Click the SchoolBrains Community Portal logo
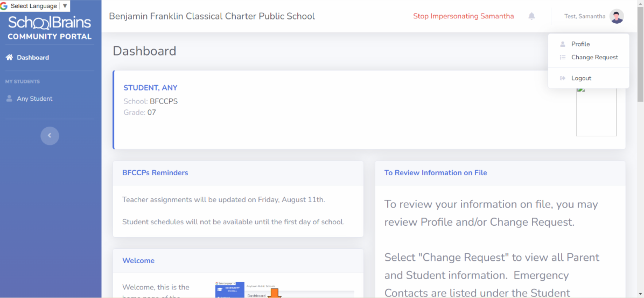644x298 pixels. (x=50, y=28)
